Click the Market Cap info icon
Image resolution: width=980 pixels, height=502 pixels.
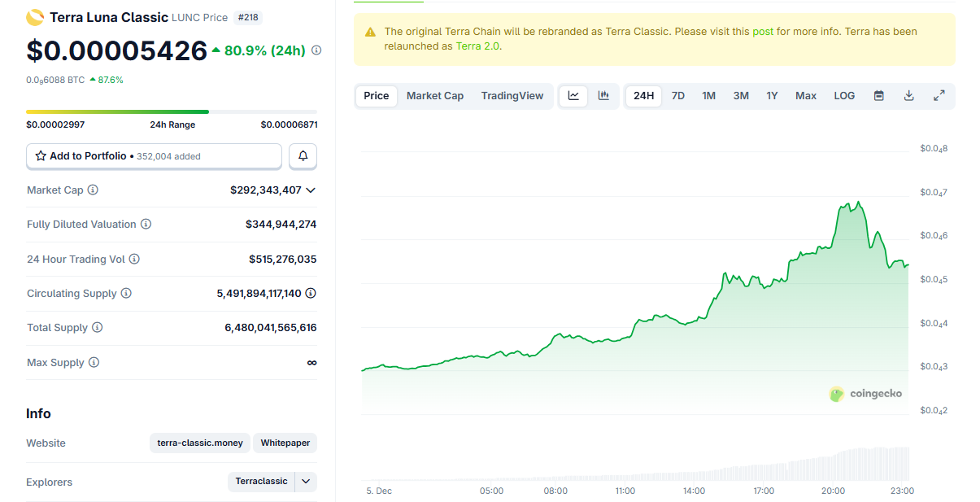[93, 190]
